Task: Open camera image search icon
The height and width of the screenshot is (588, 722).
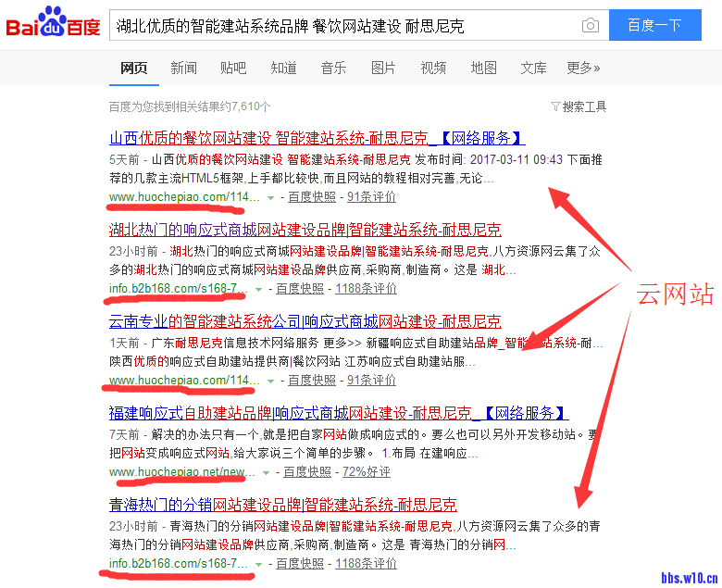Action: (x=591, y=25)
